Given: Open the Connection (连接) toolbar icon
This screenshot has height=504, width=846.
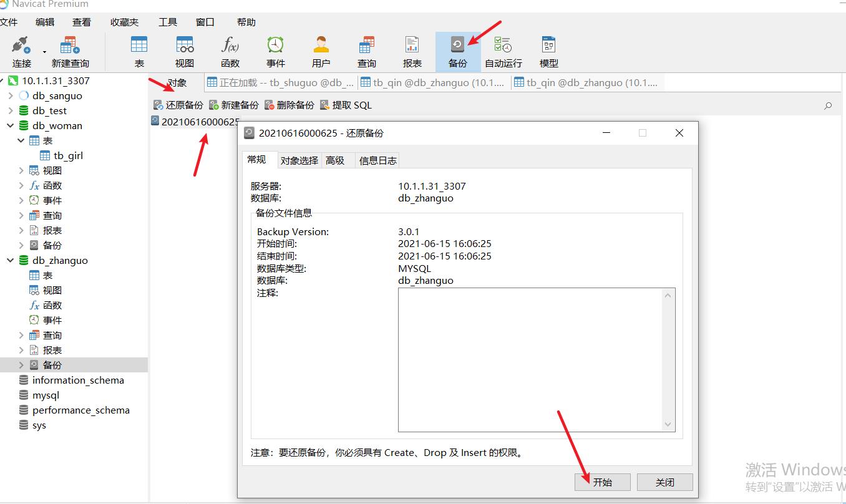Looking at the screenshot, I should pyautogui.click(x=22, y=52).
